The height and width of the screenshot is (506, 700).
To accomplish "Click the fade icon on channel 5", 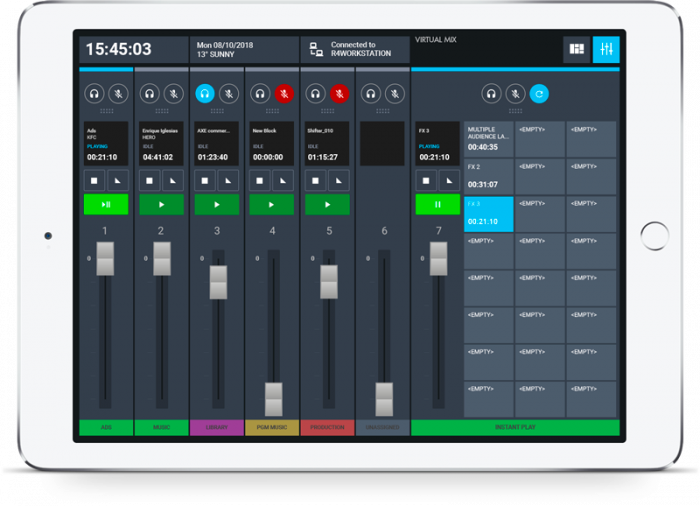I will pyautogui.click(x=339, y=180).
